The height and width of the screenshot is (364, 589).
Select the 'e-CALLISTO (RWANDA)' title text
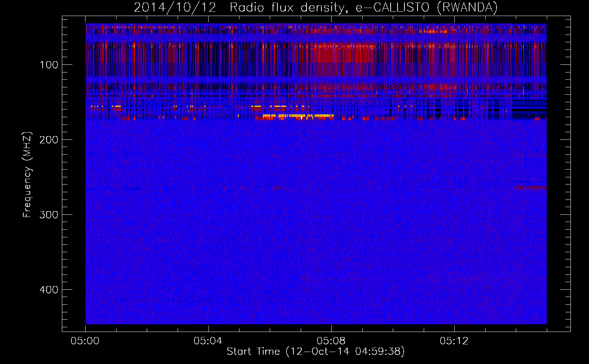coord(426,7)
